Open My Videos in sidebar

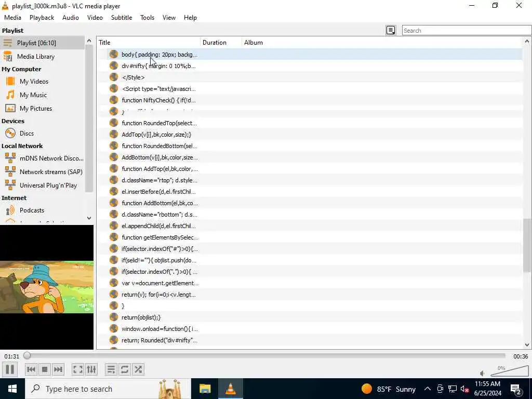(x=42, y=82)
